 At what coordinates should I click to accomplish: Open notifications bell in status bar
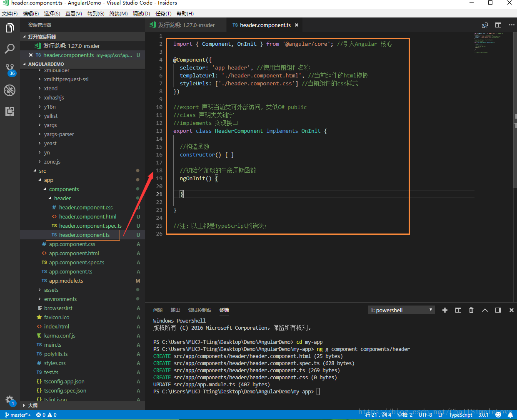[510, 415]
